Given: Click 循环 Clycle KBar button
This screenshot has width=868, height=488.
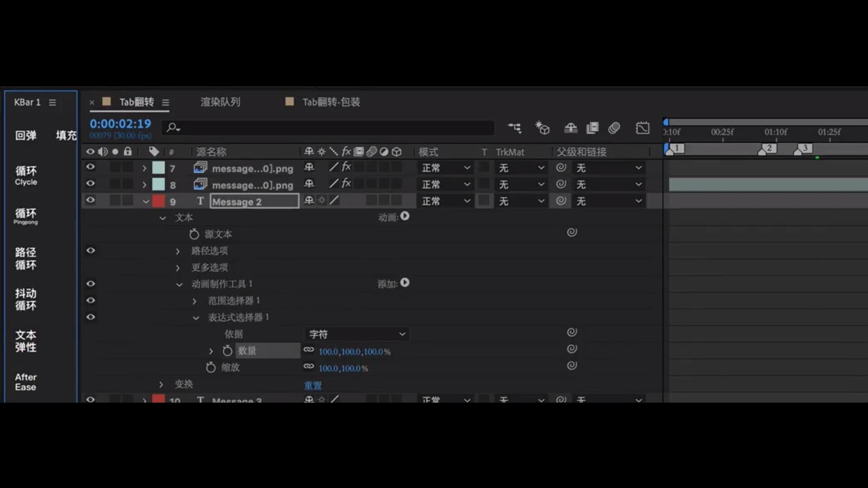Looking at the screenshot, I should click(x=26, y=175).
